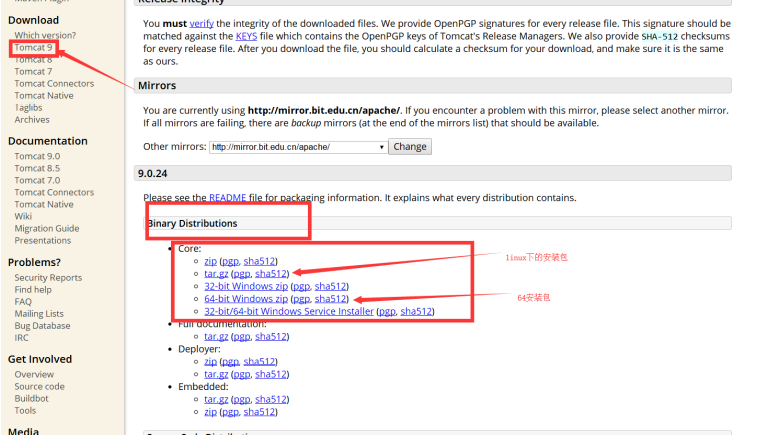The image size is (777, 444).
Task: Click the Change mirror button
Action: (410, 147)
